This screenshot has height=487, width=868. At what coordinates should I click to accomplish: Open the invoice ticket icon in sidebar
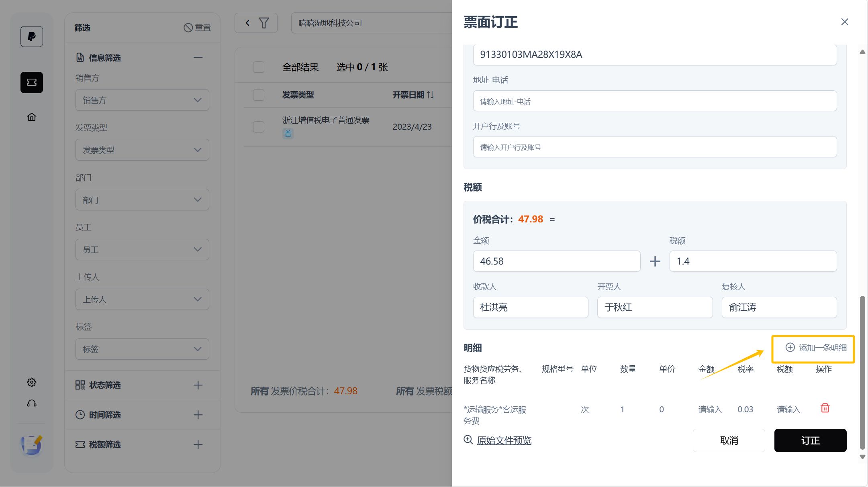click(32, 82)
